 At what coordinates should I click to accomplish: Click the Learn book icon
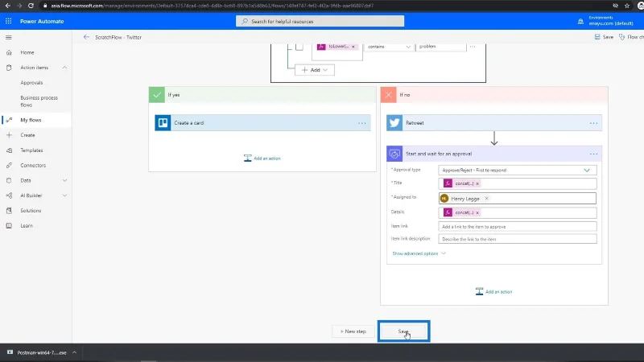pos(9,226)
